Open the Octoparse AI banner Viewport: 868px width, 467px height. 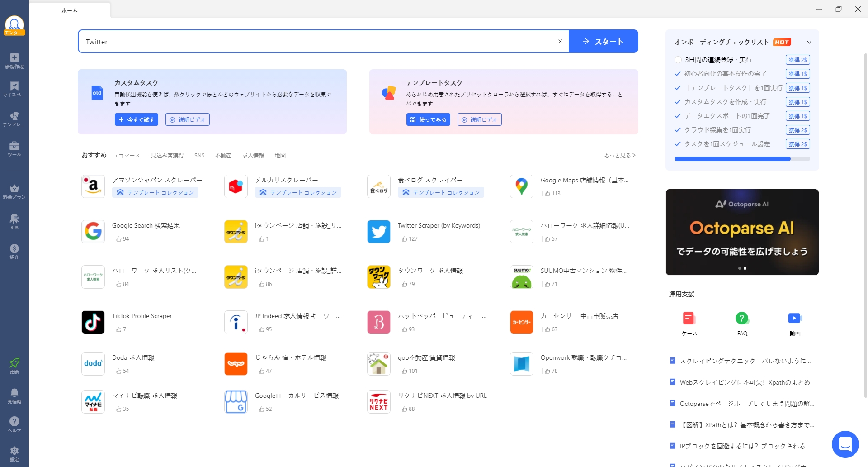[742, 232]
